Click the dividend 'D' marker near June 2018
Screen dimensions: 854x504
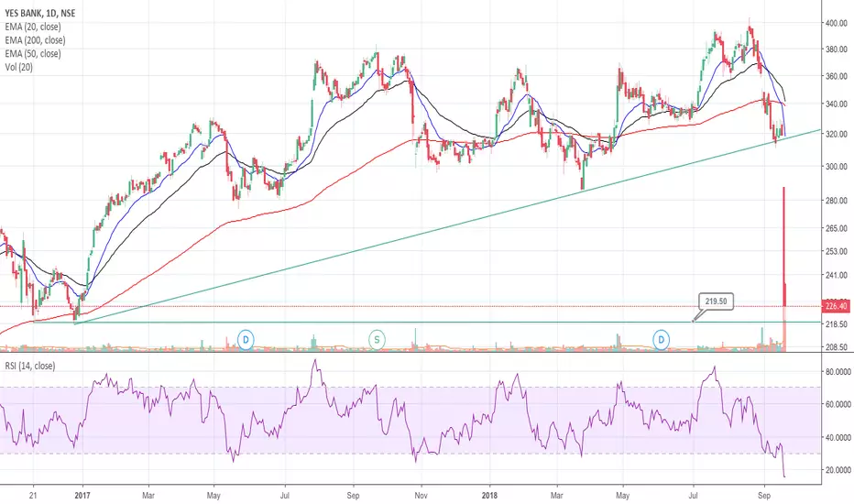click(x=662, y=340)
